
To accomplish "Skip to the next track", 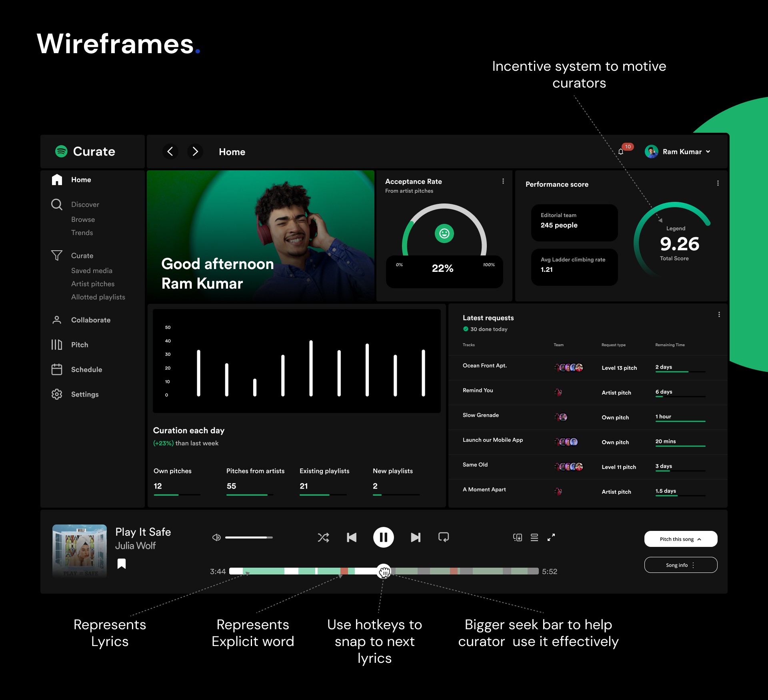I will pos(416,537).
